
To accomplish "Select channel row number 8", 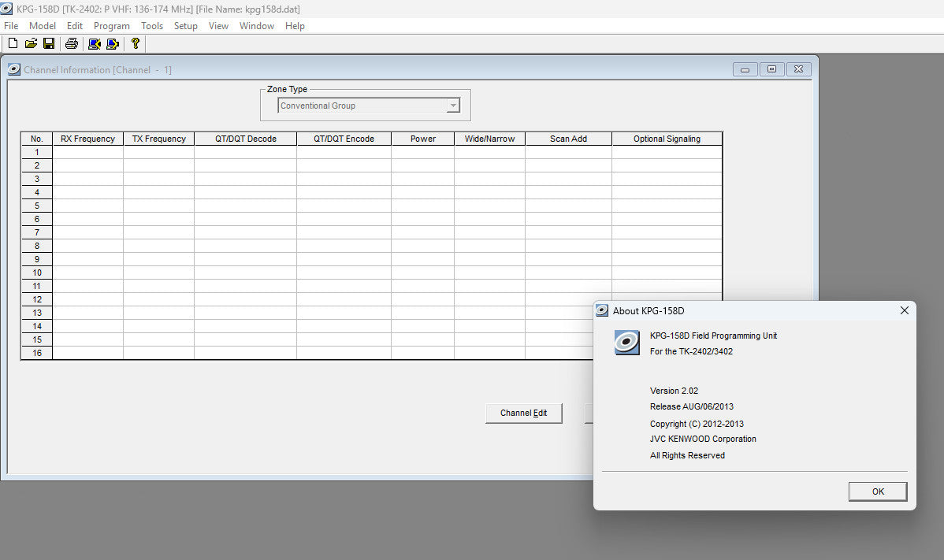I will point(37,246).
